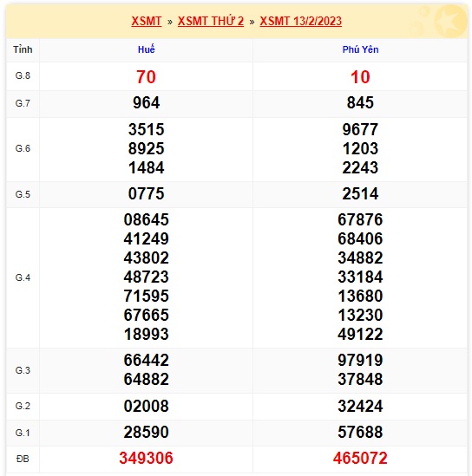Click Huế G.8 result 70
This screenshot has height=476, width=472.
pyautogui.click(x=146, y=77)
